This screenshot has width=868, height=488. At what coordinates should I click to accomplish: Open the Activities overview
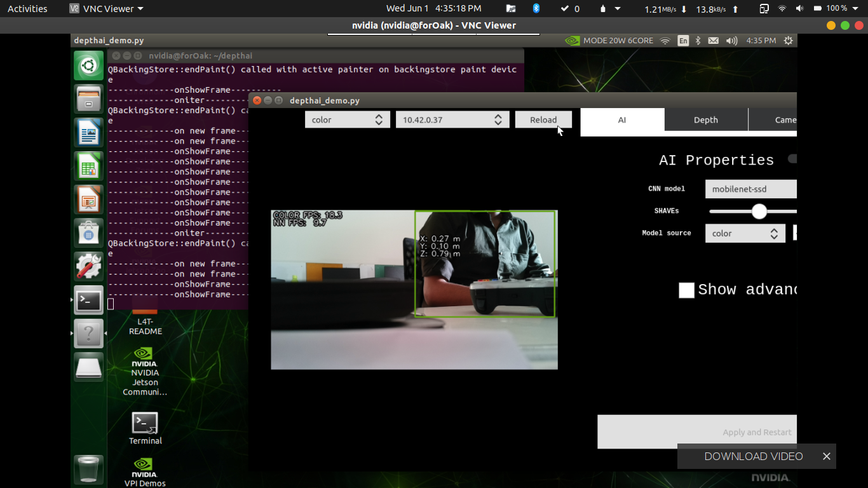tap(27, 8)
